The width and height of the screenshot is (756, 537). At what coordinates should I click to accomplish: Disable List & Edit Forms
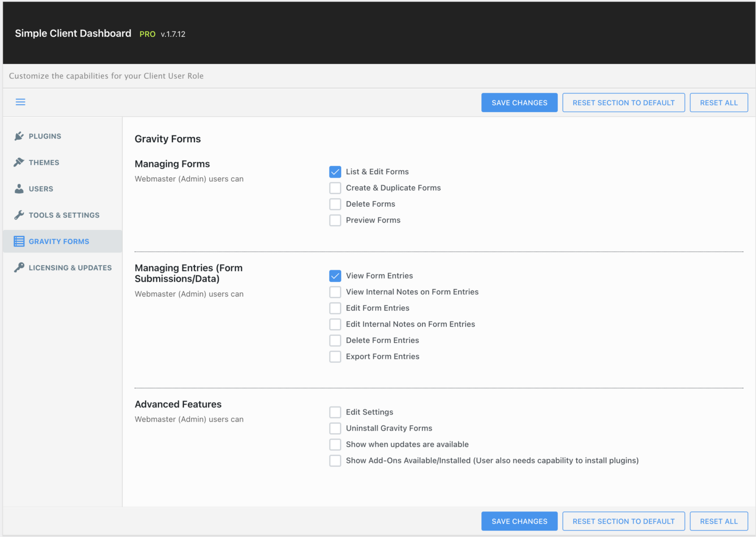[335, 172]
